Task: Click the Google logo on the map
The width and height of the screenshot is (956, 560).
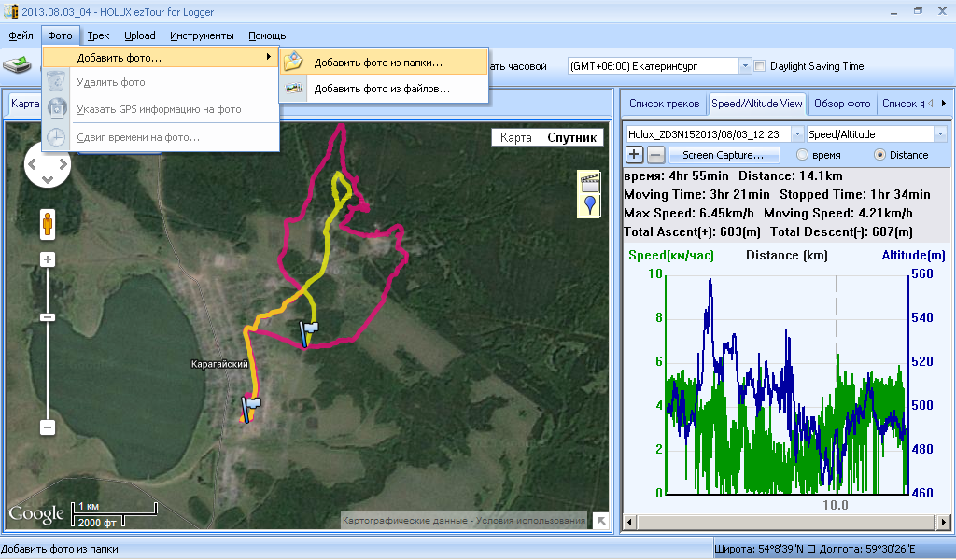Action: (36, 514)
